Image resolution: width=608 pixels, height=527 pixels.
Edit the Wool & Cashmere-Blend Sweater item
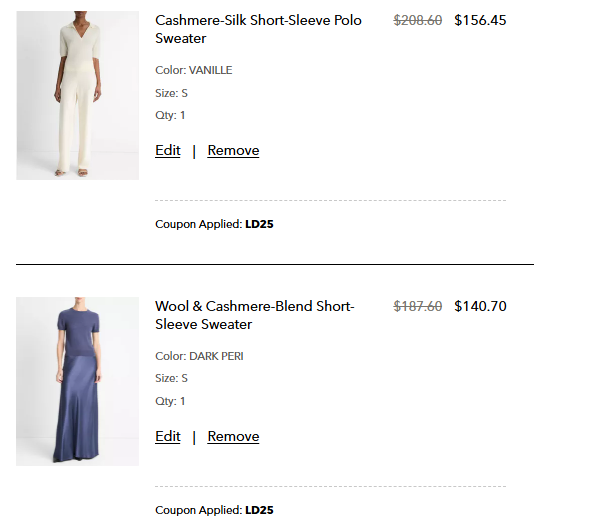168,436
